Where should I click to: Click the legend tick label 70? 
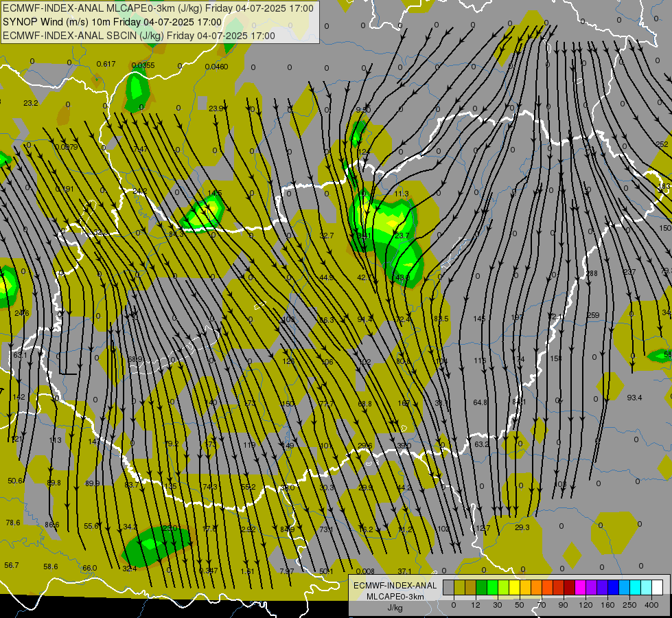click(x=542, y=605)
